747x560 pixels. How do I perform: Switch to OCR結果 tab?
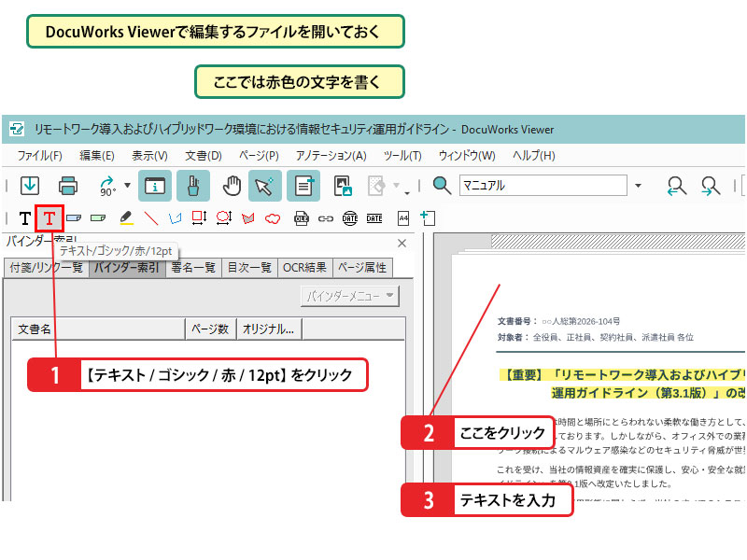[x=304, y=268]
